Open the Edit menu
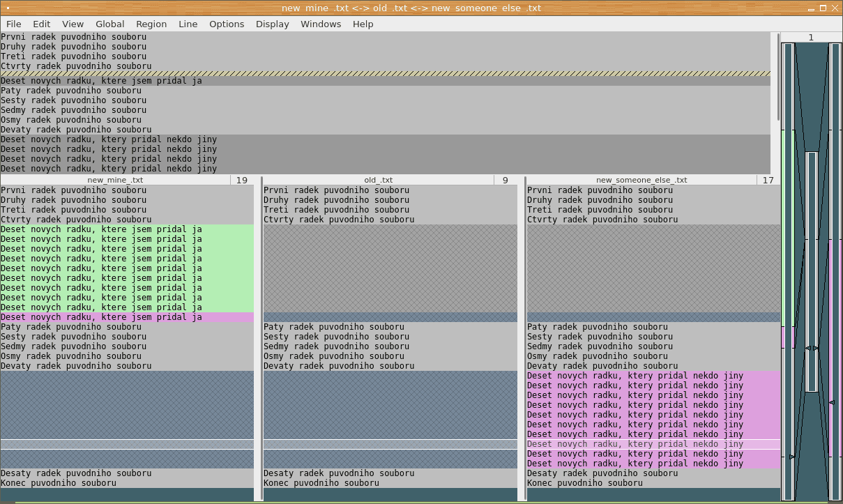Image resolution: width=843 pixels, height=504 pixels. [x=42, y=24]
